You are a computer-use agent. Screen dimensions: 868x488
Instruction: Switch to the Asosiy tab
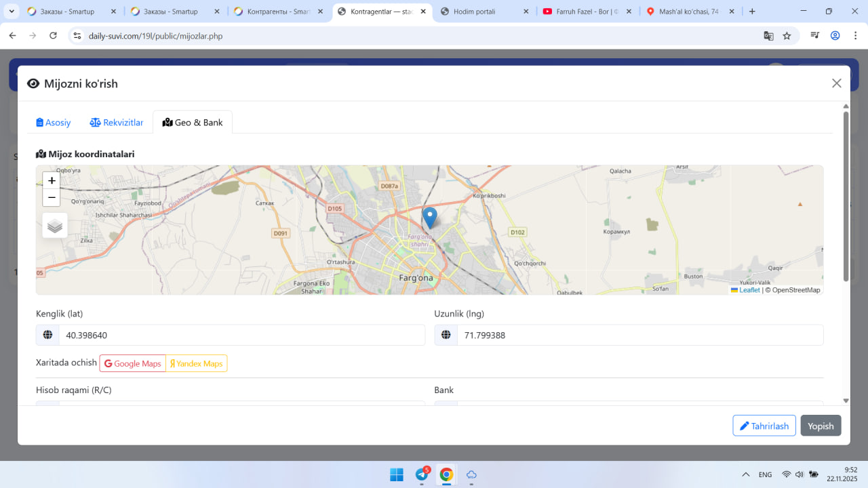pyautogui.click(x=54, y=123)
